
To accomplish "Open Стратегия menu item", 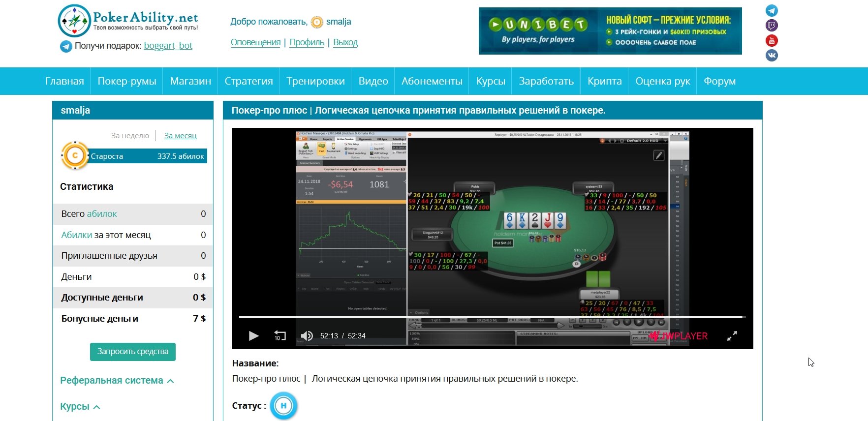I will [248, 81].
